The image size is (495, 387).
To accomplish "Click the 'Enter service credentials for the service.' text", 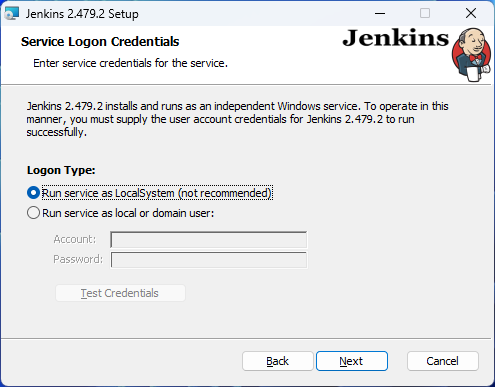I will point(130,63).
